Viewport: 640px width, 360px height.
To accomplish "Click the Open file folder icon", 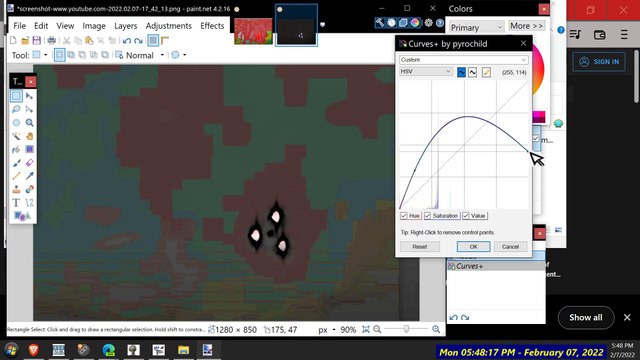I will (25, 40).
